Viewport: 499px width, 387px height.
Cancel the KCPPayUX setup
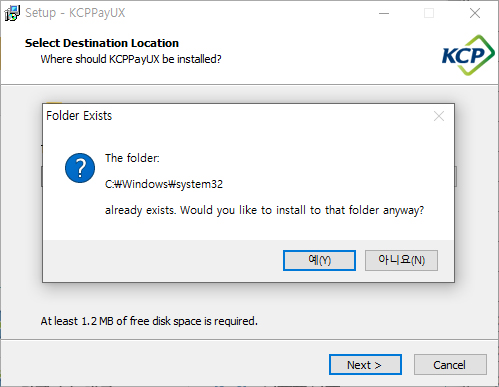[x=450, y=365]
